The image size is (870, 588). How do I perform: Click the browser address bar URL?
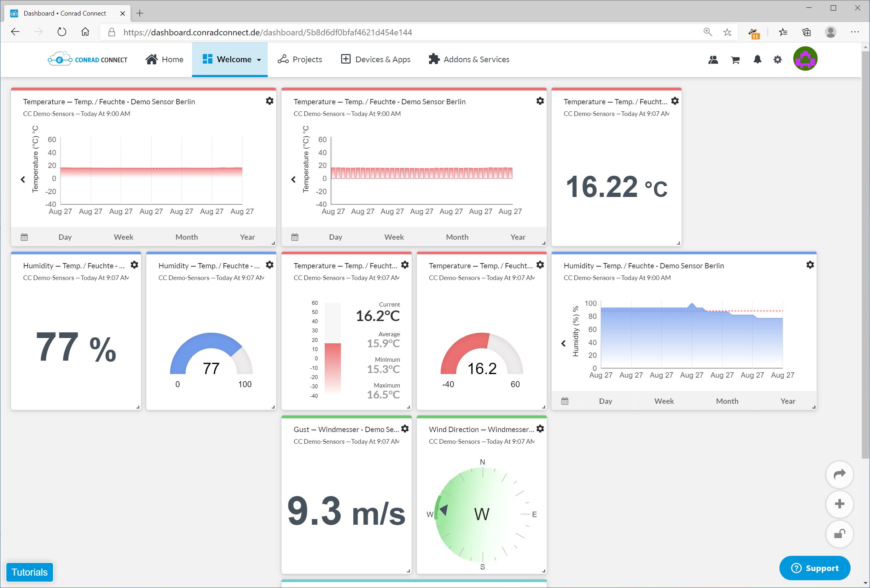[267, 33]
